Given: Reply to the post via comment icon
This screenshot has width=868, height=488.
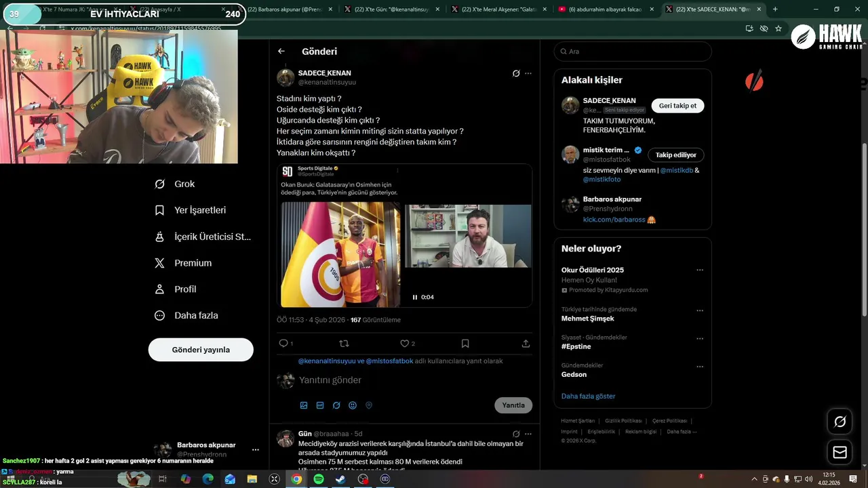Looking at the screenshot, I should click(x=284, y=344).
